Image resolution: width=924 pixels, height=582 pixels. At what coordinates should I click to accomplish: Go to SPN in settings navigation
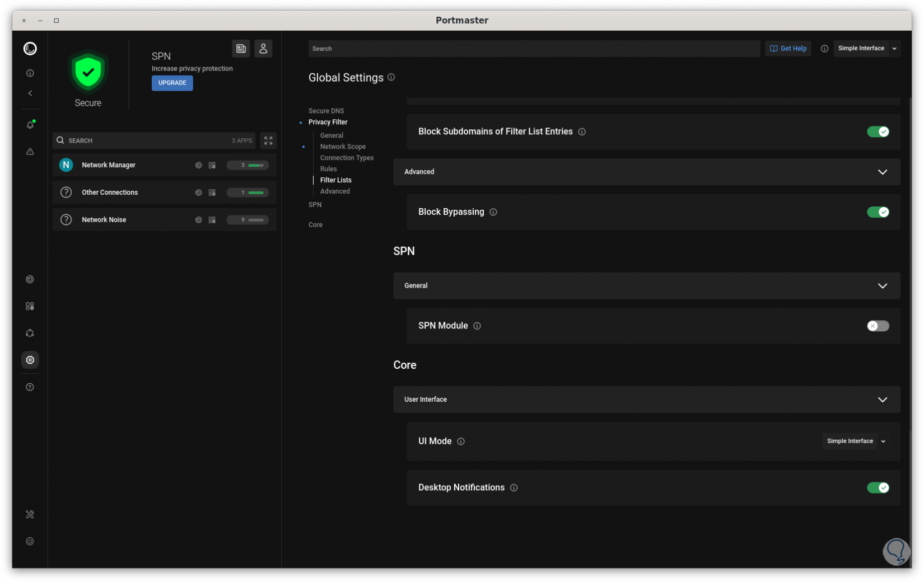(315, 205)
